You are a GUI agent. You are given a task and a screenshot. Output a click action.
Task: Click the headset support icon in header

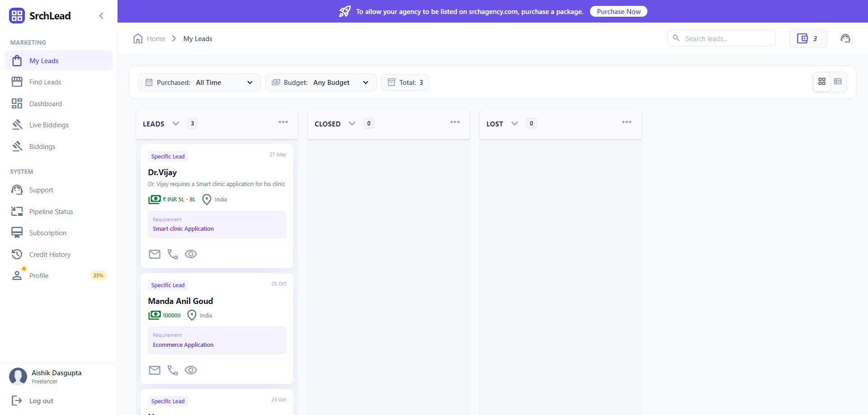[x=845, y=38]
